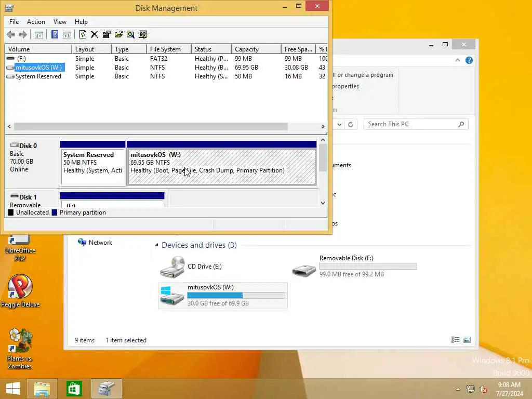Screen dimensions: 532x399
Task: Open the Help menu
Action: (81, 22)
